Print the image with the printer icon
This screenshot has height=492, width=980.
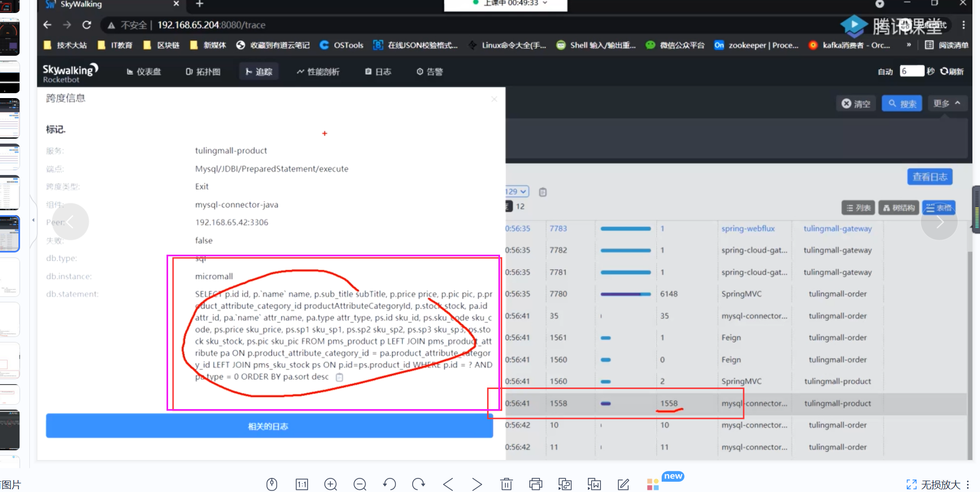coord(536,484)
